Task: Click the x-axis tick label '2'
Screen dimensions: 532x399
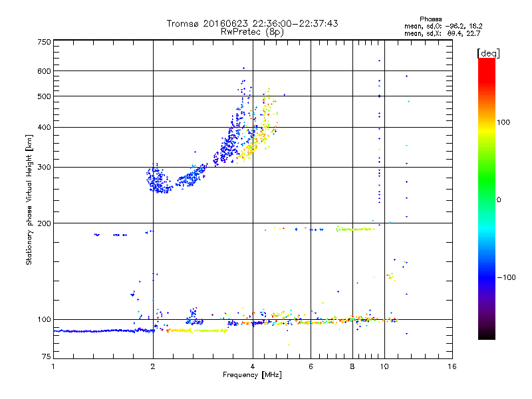Action: pos(153,366)
